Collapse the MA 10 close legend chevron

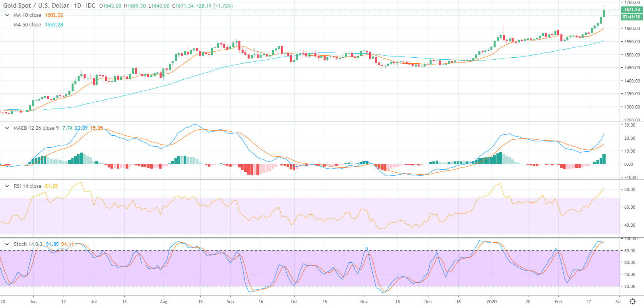coord(7,15)
